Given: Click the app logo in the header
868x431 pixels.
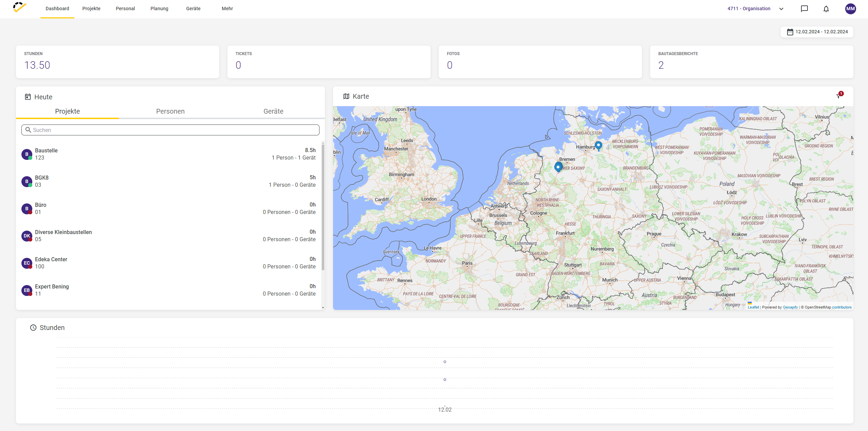Looking at the screenshot, I should tap(20, 7).
